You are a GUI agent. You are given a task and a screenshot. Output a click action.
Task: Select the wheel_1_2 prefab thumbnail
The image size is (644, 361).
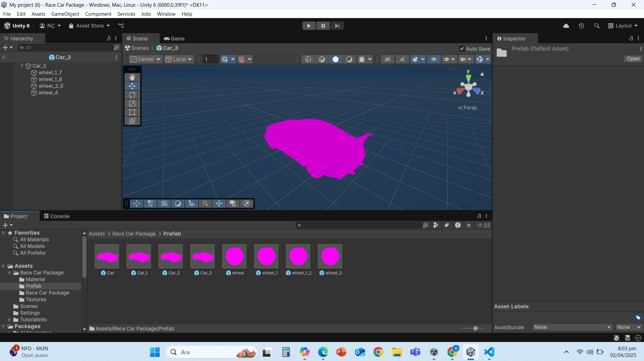(x=298, y=256)
